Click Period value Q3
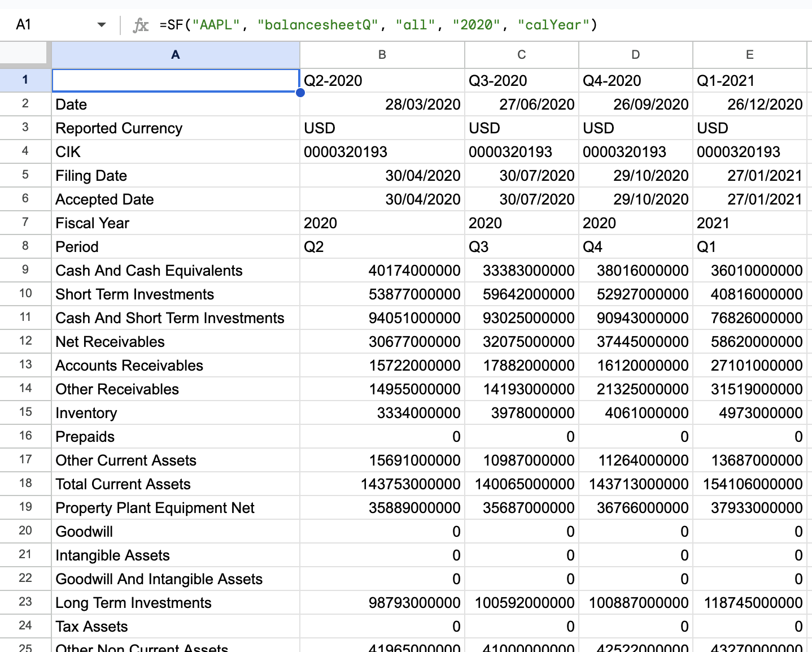The height and width of the screenshot is (652, 812). pyautogui.click(x=522, y=246)
